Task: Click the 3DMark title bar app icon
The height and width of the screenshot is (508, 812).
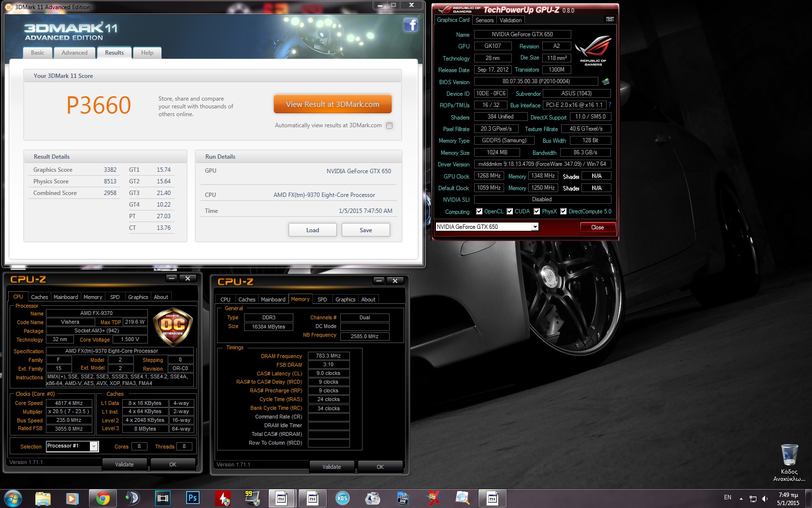Action: point(9,7)
